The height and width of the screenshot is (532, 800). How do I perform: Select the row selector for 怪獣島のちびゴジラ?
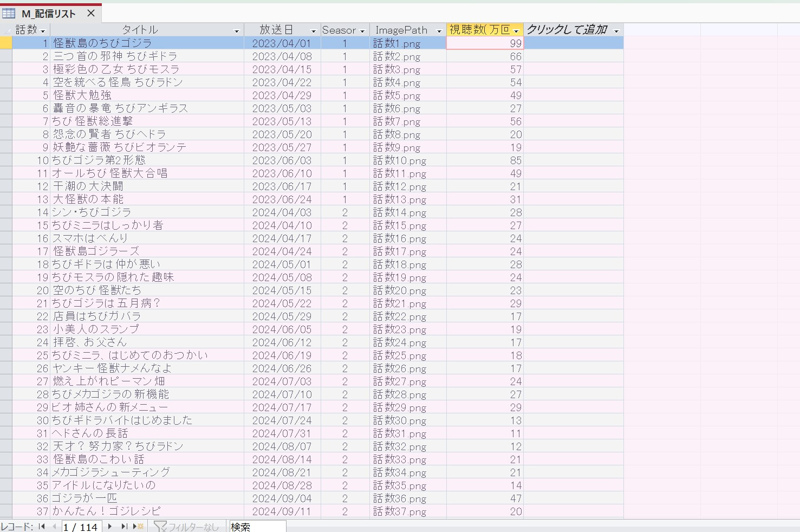point(6,43)
